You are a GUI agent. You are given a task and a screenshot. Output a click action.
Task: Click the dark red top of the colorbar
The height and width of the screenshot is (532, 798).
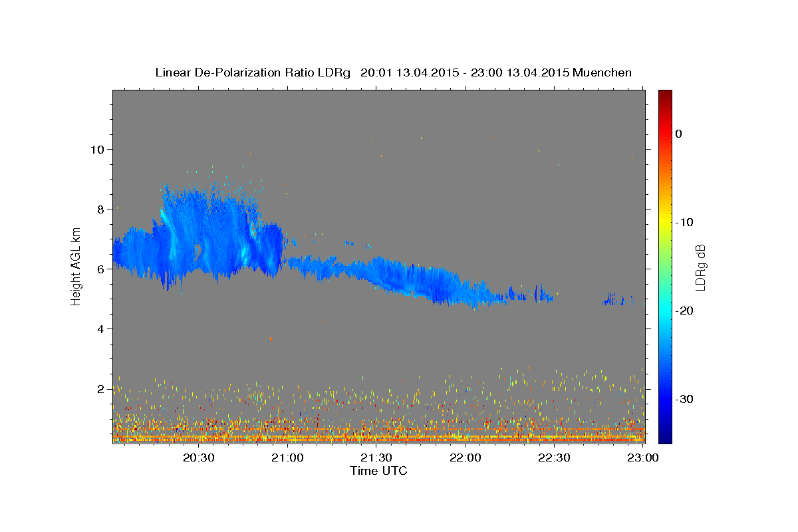click(665, 95)
